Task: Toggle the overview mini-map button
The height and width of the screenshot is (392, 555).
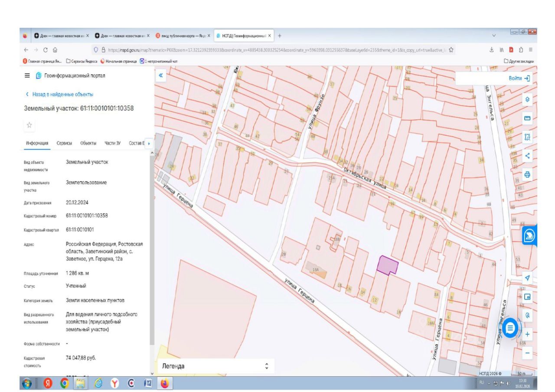Action: tap(527, 297)
